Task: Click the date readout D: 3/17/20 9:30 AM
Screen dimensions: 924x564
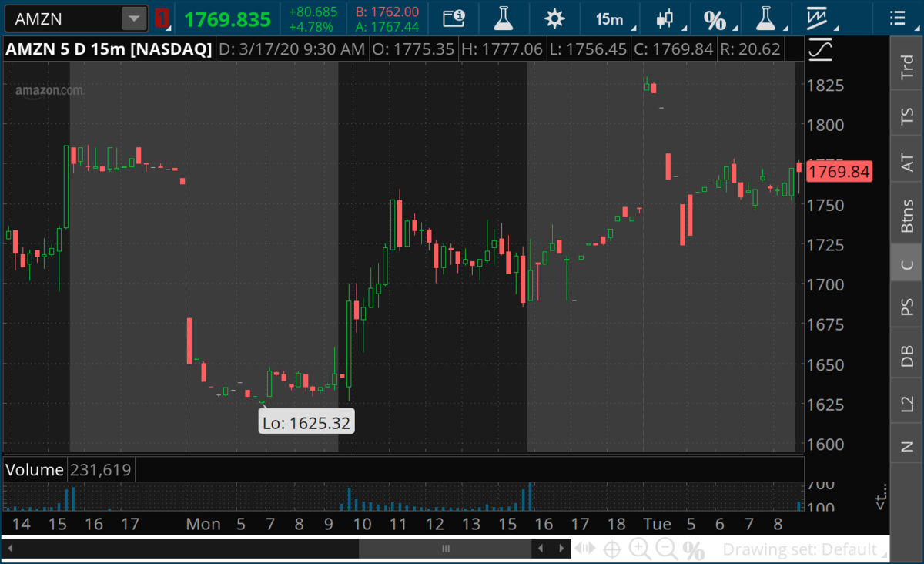Action: click(292, 50)
